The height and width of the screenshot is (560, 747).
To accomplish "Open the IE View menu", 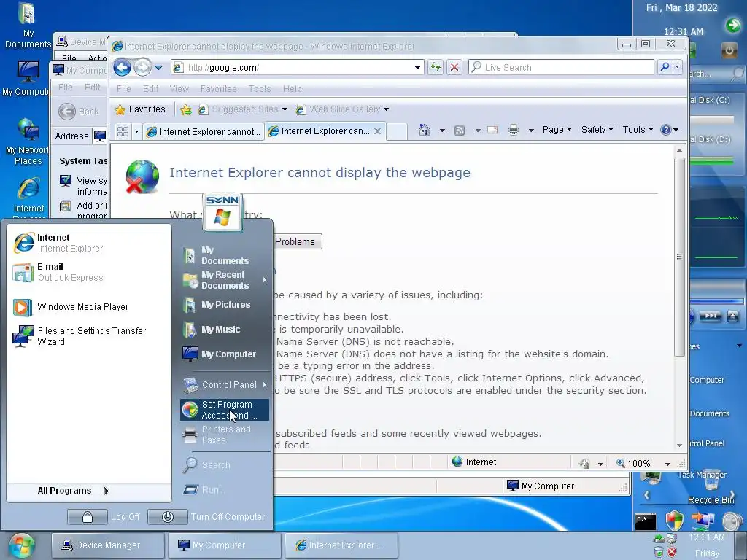I will (179, 89).
